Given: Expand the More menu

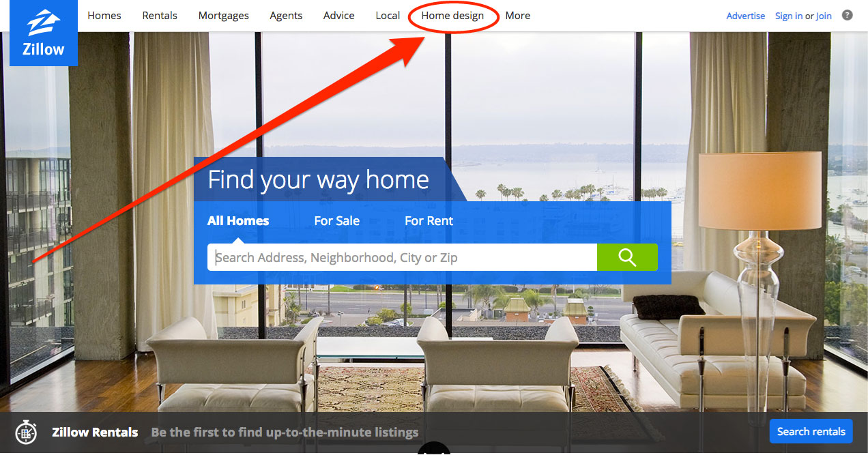Looking at the screenshot, I should [518, 15].
